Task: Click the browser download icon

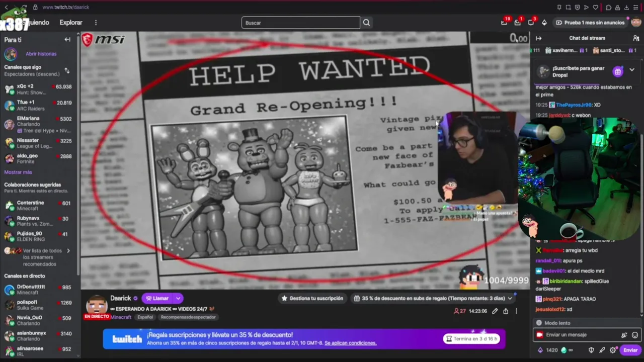Action: click(626, 8)
